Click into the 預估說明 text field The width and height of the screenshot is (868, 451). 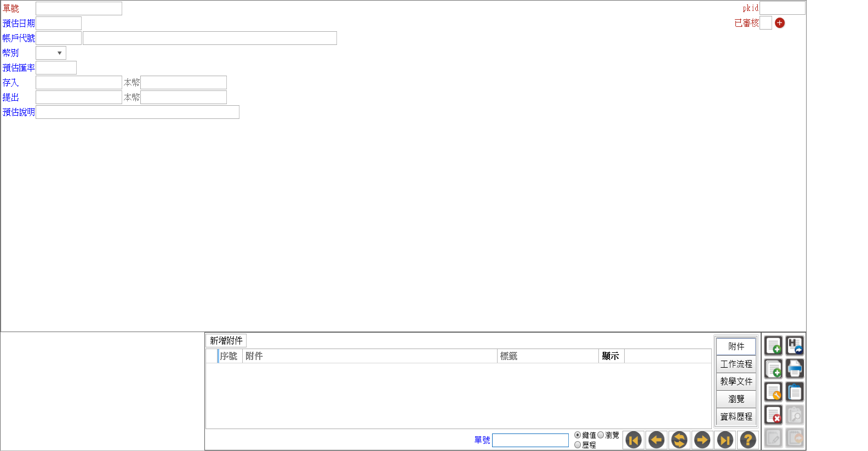point(138,112)
